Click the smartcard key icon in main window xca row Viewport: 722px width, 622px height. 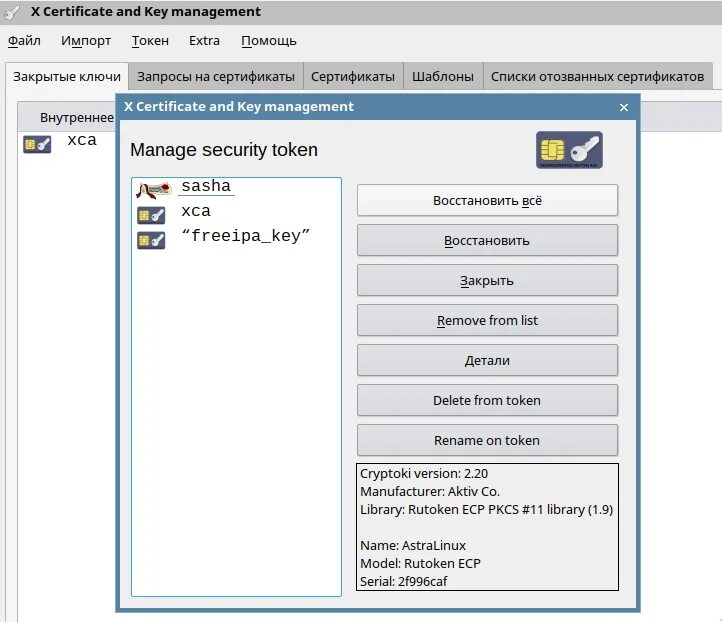point(37,144)
